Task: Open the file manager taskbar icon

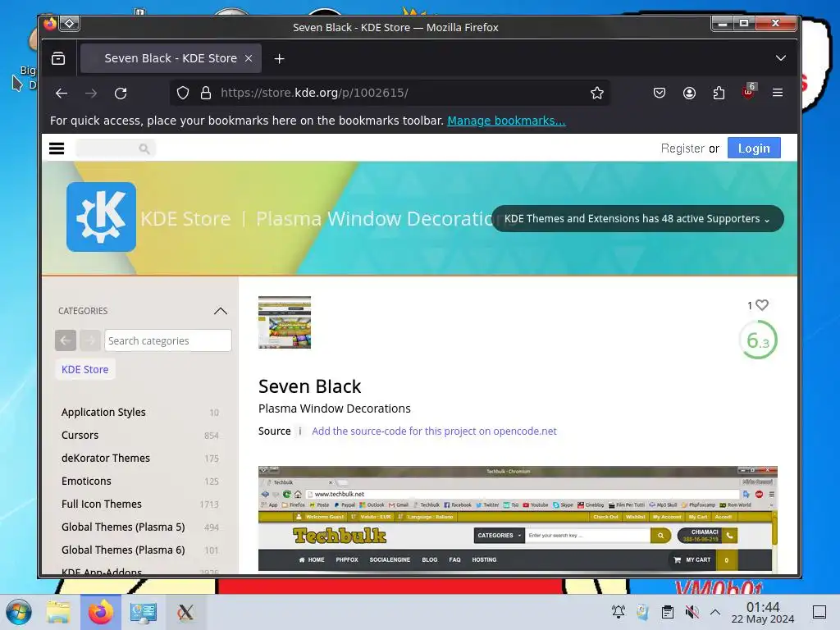Action: click(x=58, y=612)
